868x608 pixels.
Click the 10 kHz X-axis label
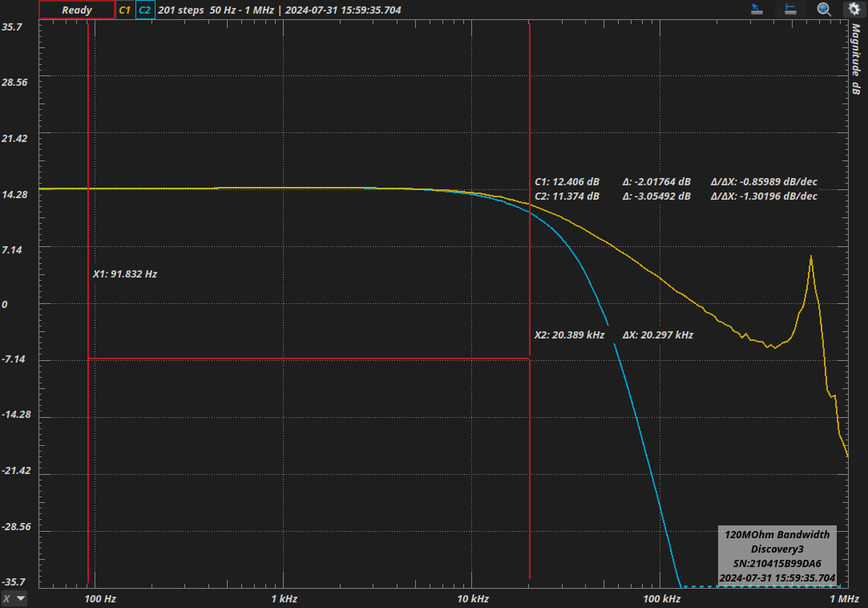coord(473,598)
